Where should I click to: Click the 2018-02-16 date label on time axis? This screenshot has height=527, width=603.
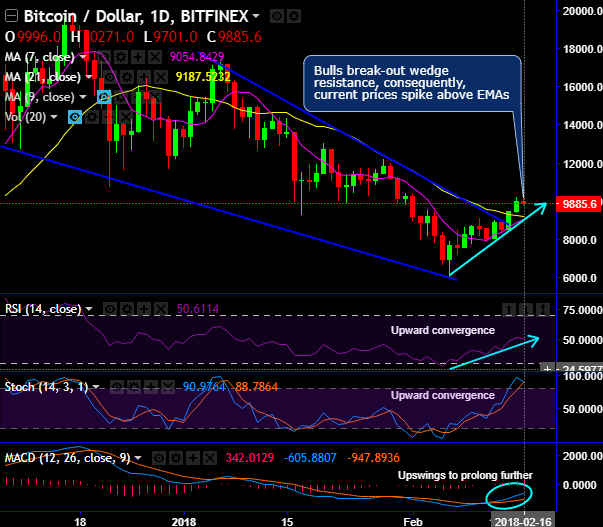(523, 521)
